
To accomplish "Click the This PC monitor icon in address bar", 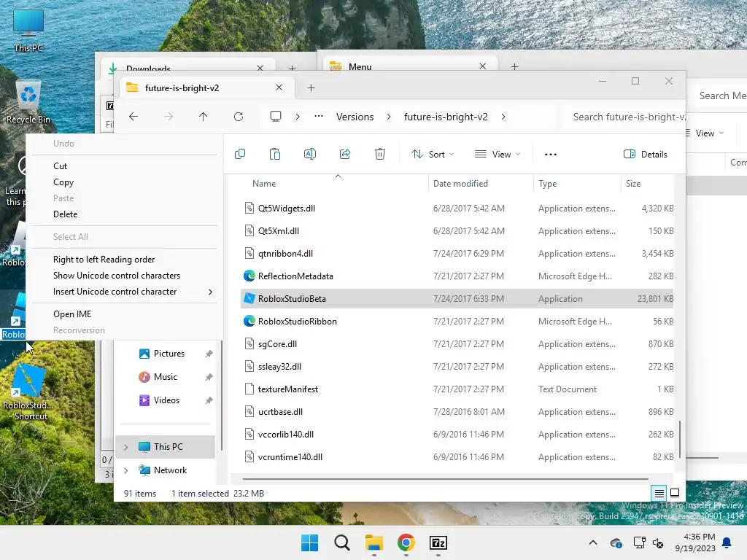I will pos(275,117).
